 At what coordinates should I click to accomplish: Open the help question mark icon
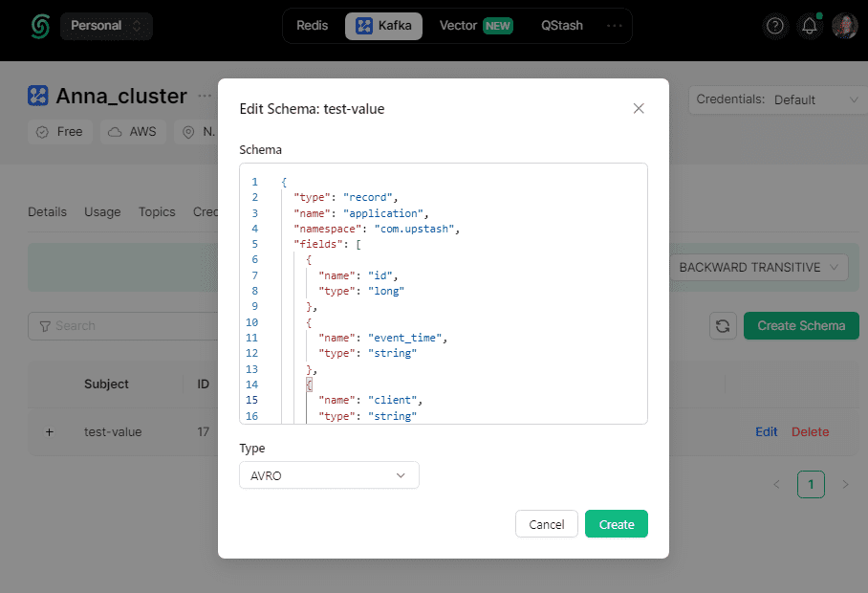pyautogui.click(x=775, y=26)
